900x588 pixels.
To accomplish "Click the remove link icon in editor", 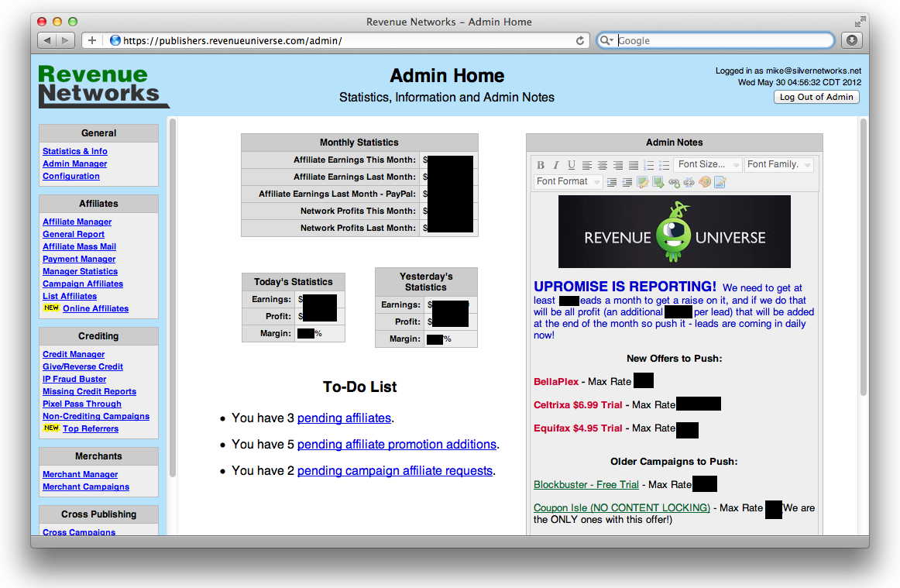I will click(x=689, y=182).
